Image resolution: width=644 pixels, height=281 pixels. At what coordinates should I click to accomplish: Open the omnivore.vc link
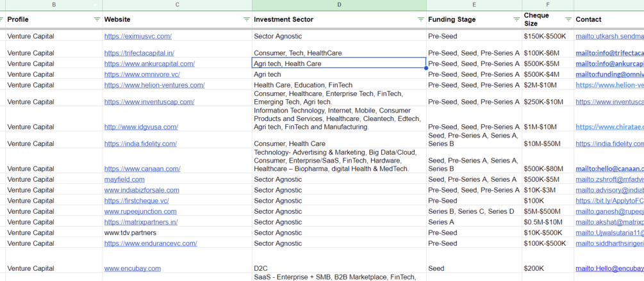coord(142,74)
